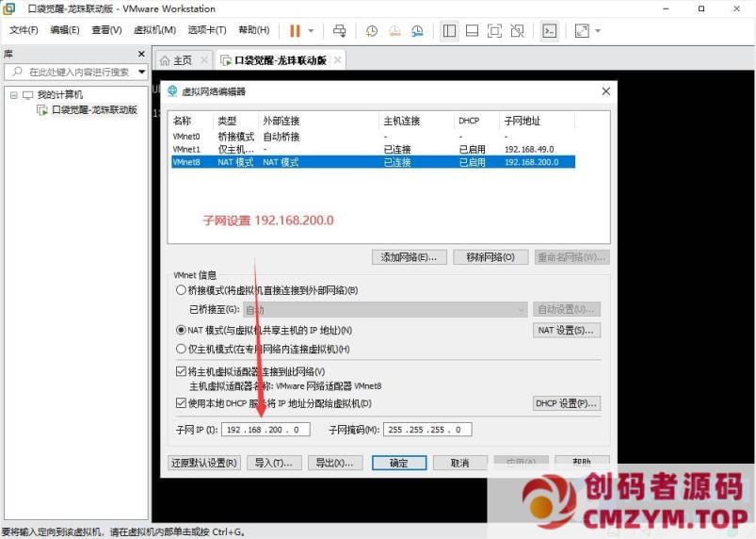The width and height of the screenshot is (756, 539).
Task: Open the 已桥接至 dropdown
Action: point(385,309)
